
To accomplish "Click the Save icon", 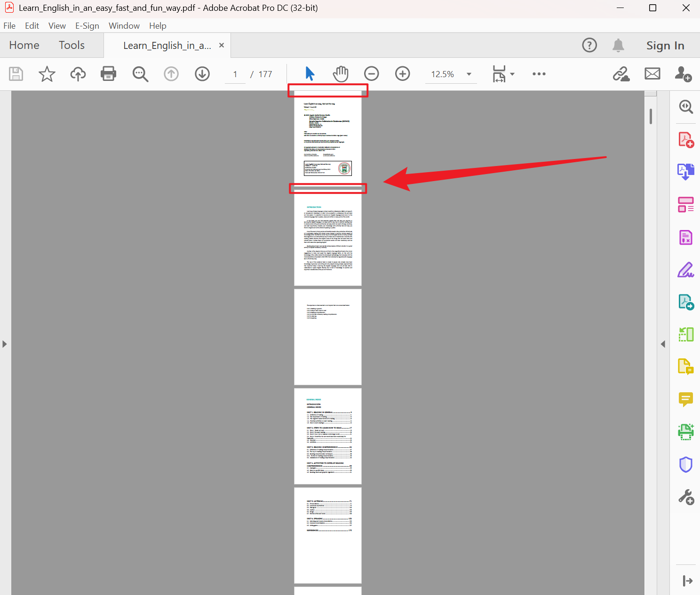I will 16,74.
